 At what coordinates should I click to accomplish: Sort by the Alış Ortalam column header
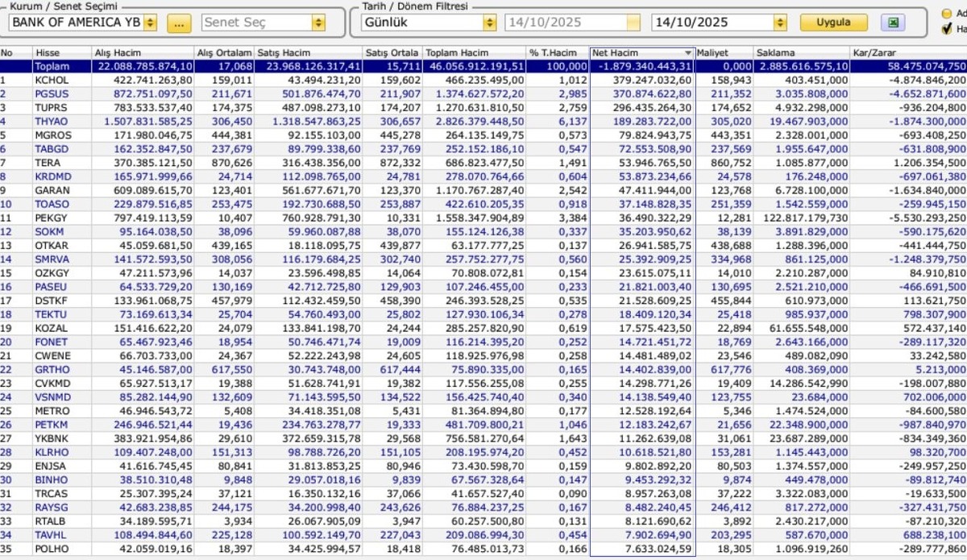(x=225, y=53)
